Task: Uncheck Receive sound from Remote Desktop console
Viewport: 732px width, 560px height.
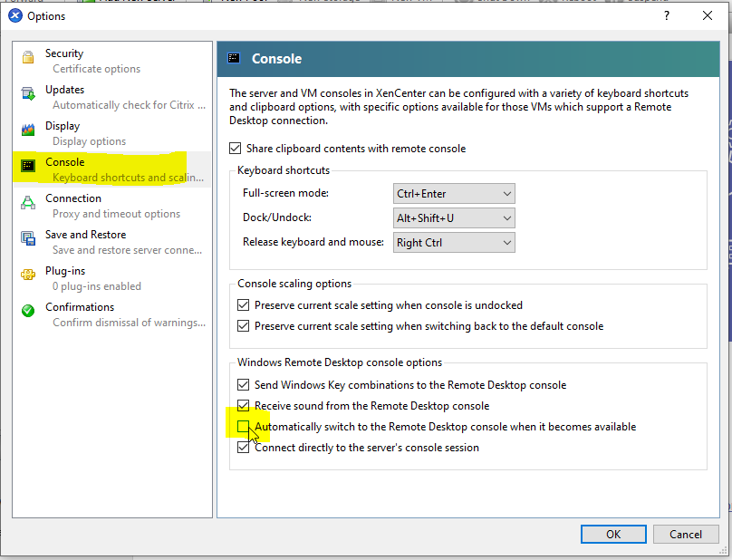Action: pos(243,406)
